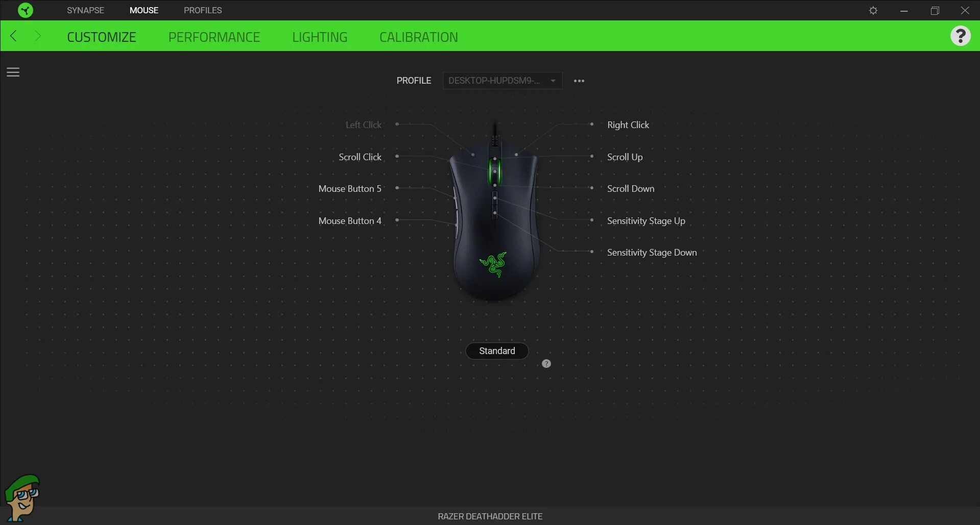Click the Standard mode button
Viewport: 980px width, 525px height.
pos(497,351)
